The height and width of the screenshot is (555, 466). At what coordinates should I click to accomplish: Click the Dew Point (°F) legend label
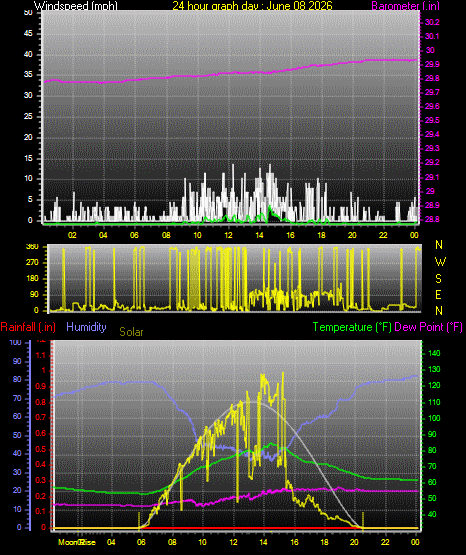(428, 327)
